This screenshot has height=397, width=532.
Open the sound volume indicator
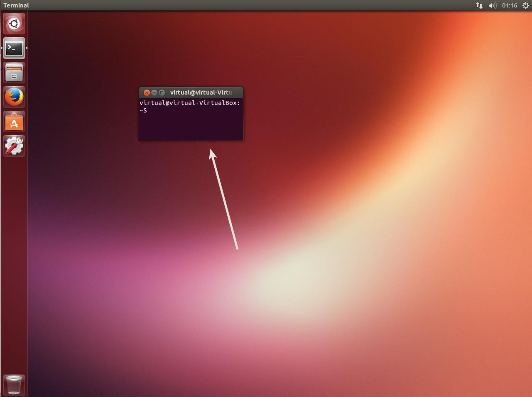492,5
